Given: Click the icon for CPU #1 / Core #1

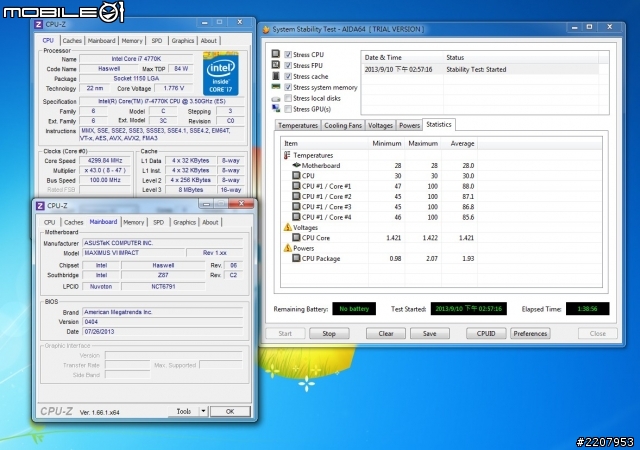Looking at the screenshot, I should [296, 186].
